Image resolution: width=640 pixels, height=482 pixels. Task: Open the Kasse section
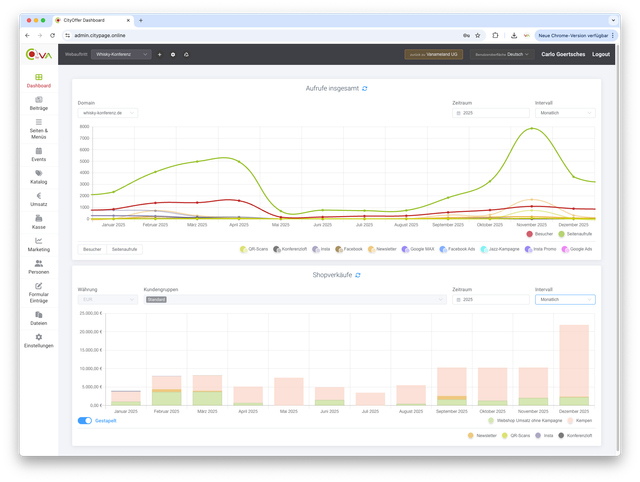[x=38, y=223]
